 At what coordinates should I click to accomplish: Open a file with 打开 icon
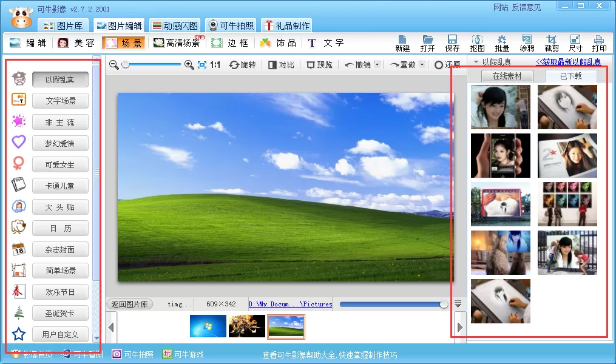coord(427,43)
